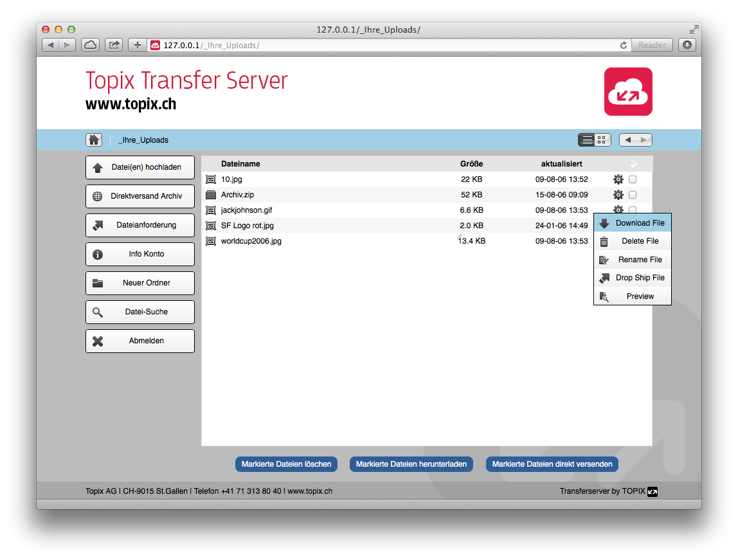Click Markierte Dateien herunterladen button
Viewport: 738px width, 560px height.
[411, 464]
